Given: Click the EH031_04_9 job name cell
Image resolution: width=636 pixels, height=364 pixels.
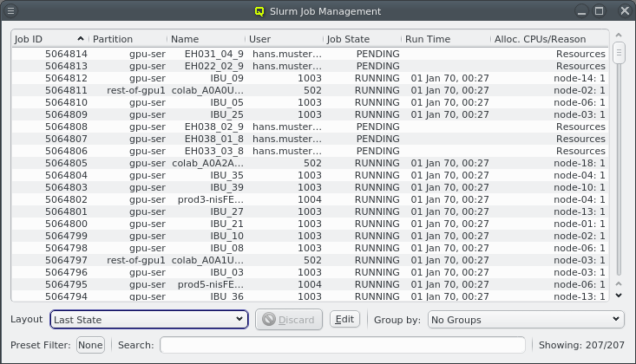Looking at the screenshot, I should 214,54.
